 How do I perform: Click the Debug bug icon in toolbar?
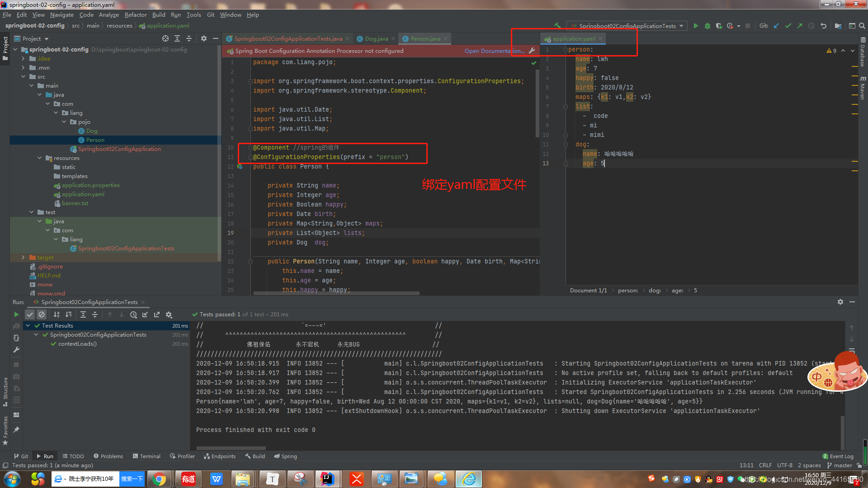(708, 26)
